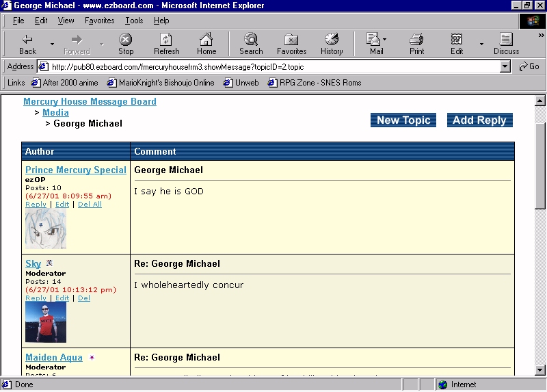This screenshot has height=392, width=547.
Task: Open the Unweb links bar shortcut
Action: coord(241,83)
